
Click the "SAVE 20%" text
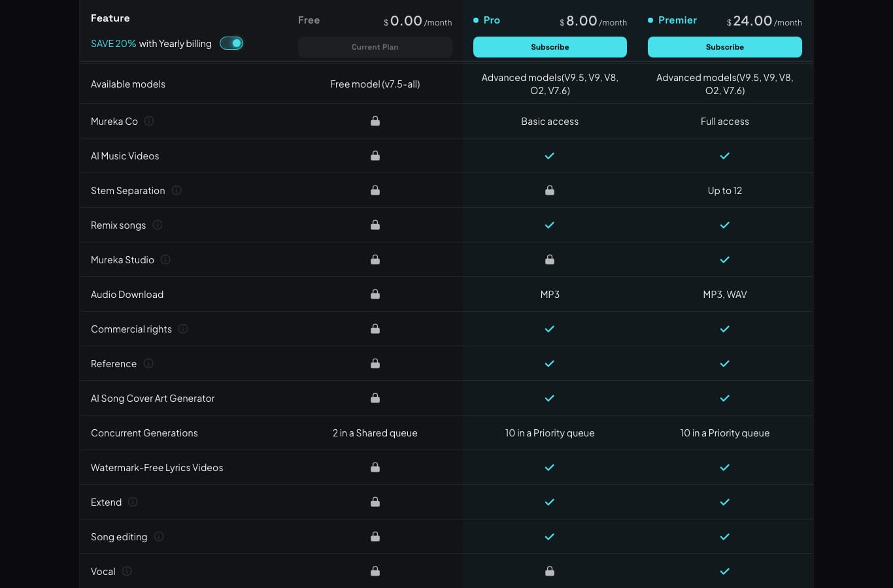click(113, 44)
